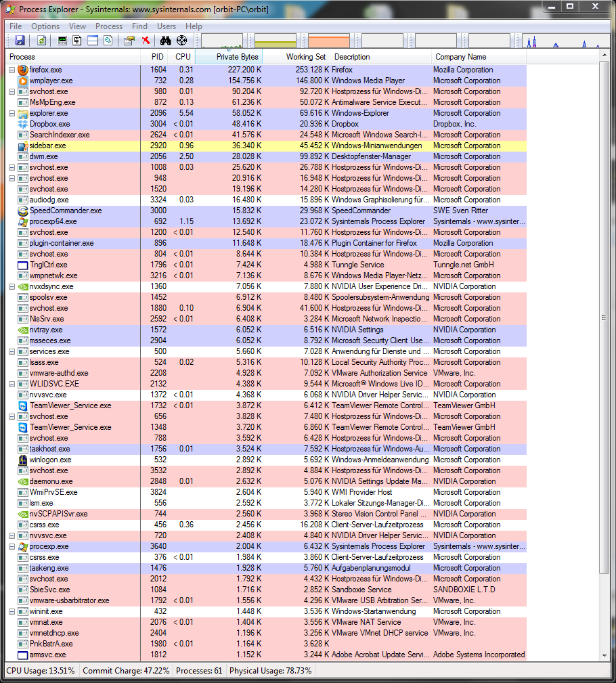Open the Users menu
Viewport: 616px width, 683px height.
[x=167, y=26]
